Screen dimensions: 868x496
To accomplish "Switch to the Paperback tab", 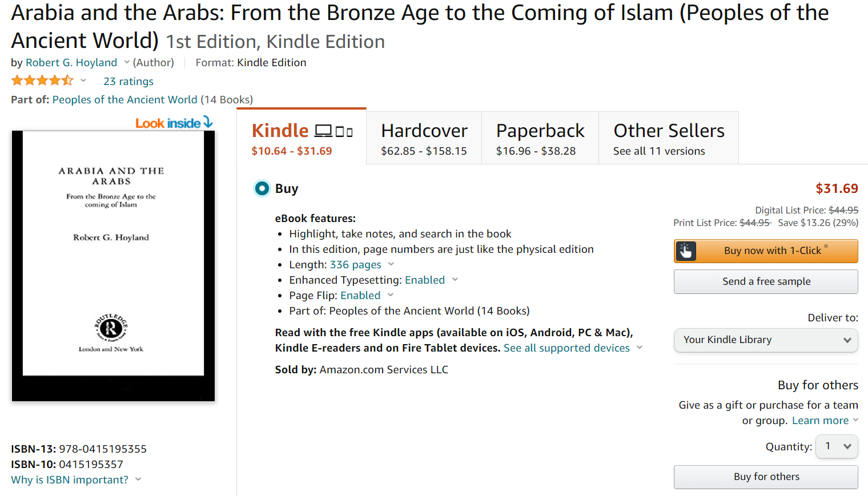I will click(540, 138).
